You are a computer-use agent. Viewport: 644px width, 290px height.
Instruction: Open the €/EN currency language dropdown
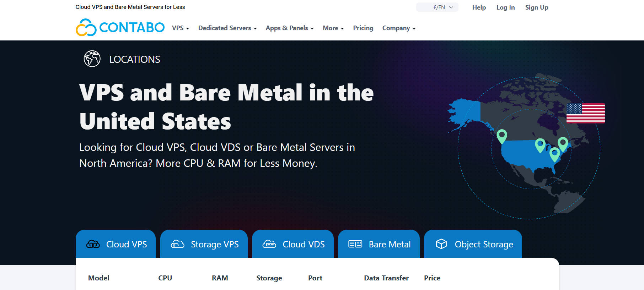tap(437, 7)
